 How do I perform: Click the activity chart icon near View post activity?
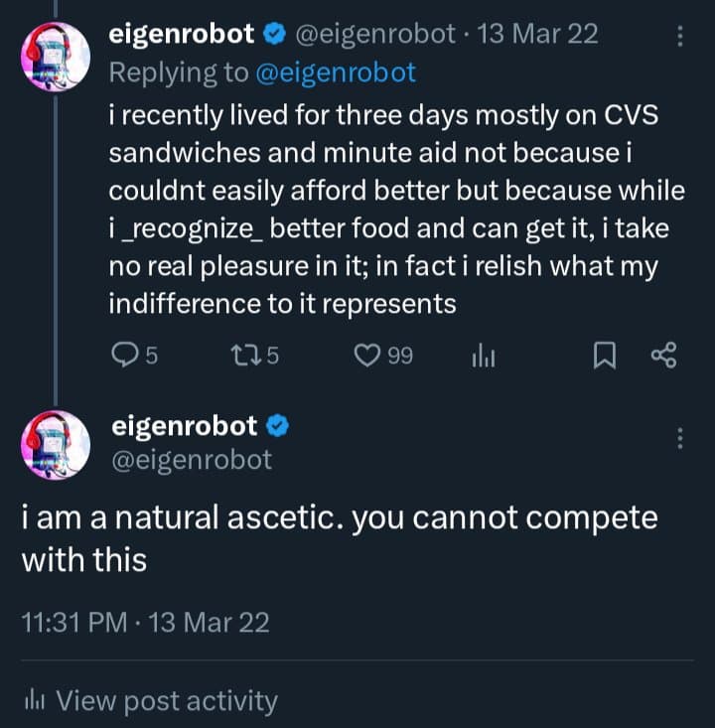(x=31, y=702)
